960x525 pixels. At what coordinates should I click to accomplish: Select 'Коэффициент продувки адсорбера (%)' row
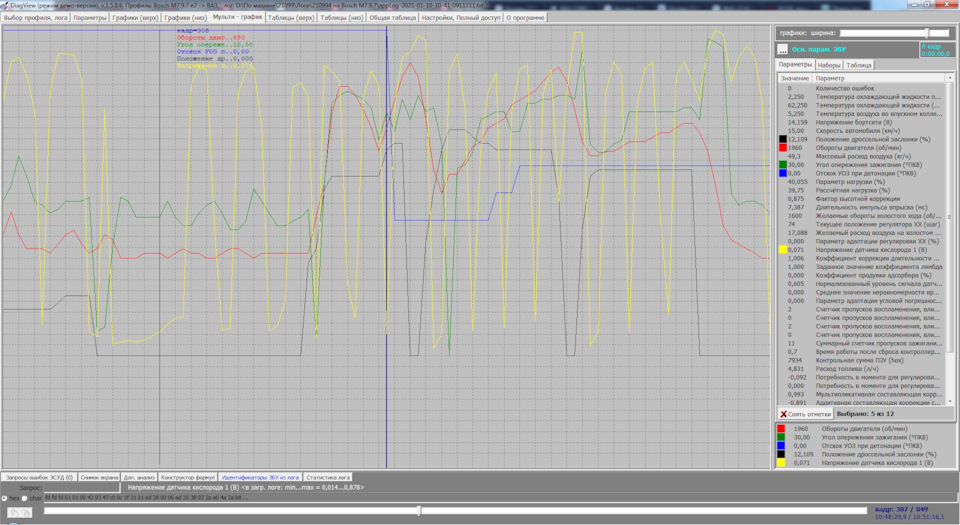click(862, 275)
